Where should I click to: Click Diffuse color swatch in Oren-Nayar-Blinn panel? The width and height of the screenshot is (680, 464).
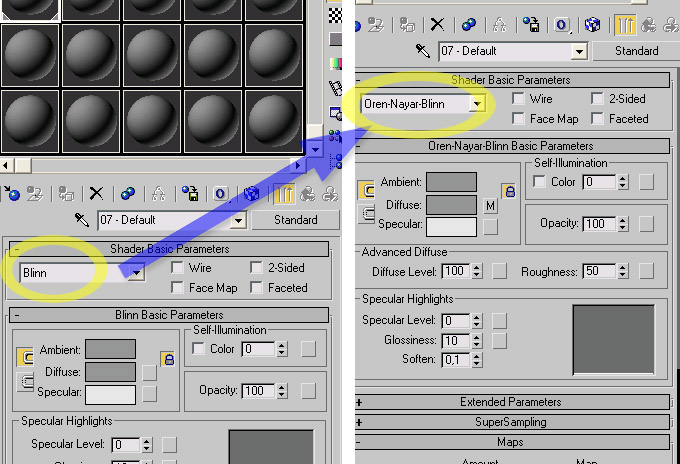coord(451,204)
